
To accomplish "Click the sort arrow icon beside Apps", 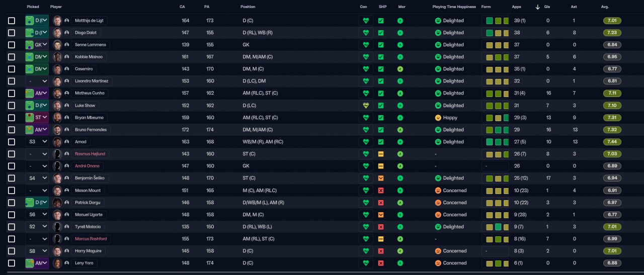I will 537,7.
